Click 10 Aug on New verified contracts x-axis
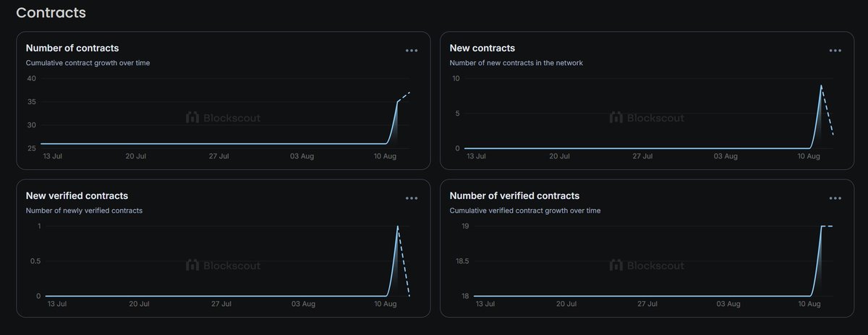The height and width of the screenshot is (335, 868). coord(386,303)
